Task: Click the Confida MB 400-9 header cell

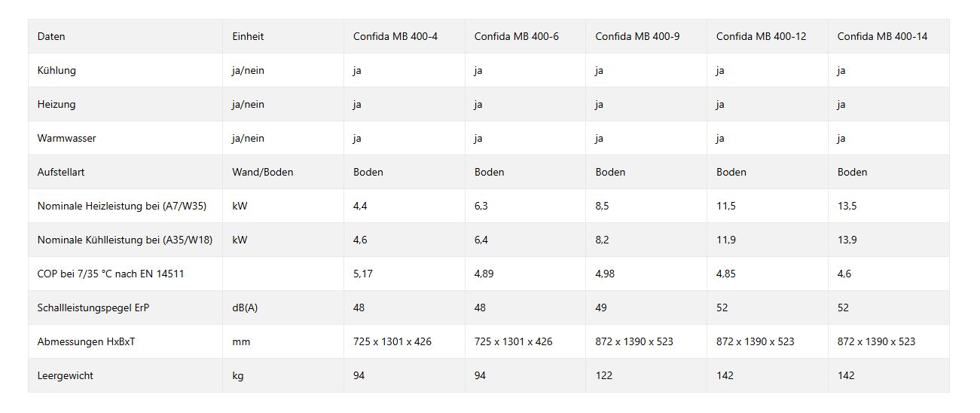Action: (x=637, y=36)
